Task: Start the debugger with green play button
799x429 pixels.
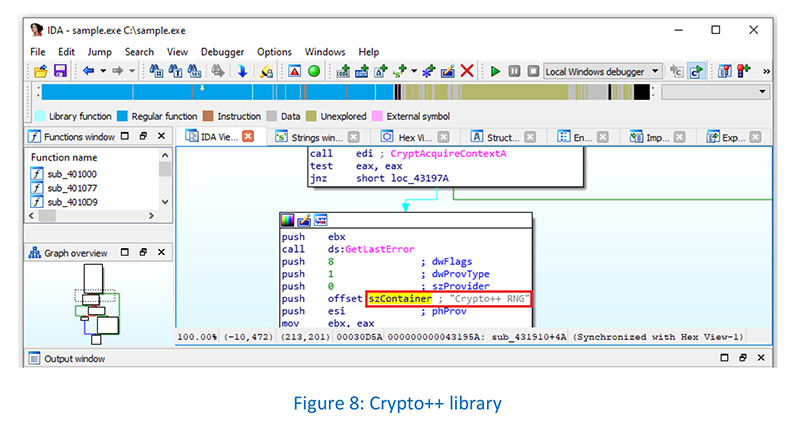Action: pos(495,71)
